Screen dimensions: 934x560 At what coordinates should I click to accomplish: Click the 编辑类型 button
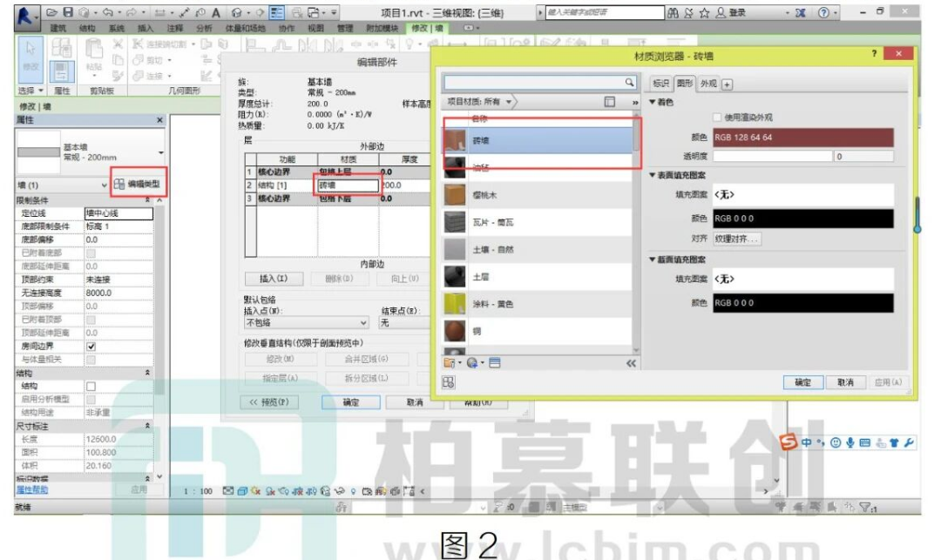click(x=138, y=184)
